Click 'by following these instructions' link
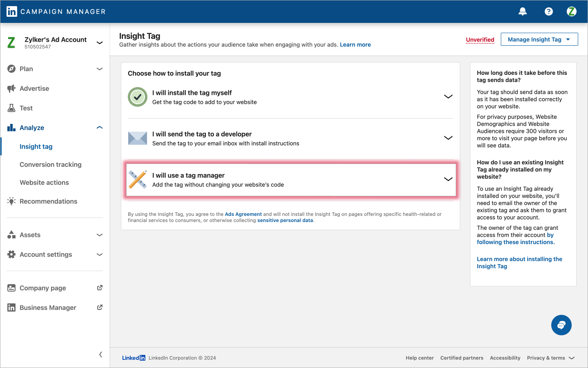 pos(516,239)
